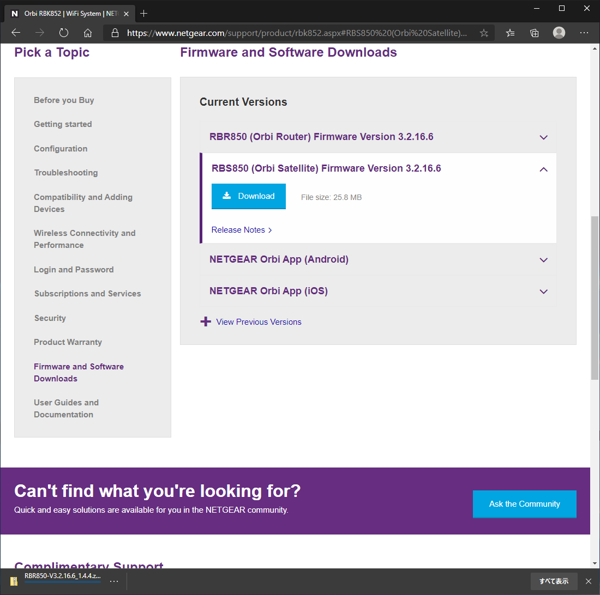Open User Guides and Documentation topic

click(66, 408)
